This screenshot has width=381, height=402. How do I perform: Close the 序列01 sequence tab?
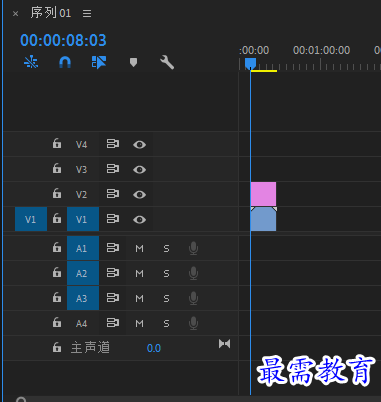pos(15,14)
